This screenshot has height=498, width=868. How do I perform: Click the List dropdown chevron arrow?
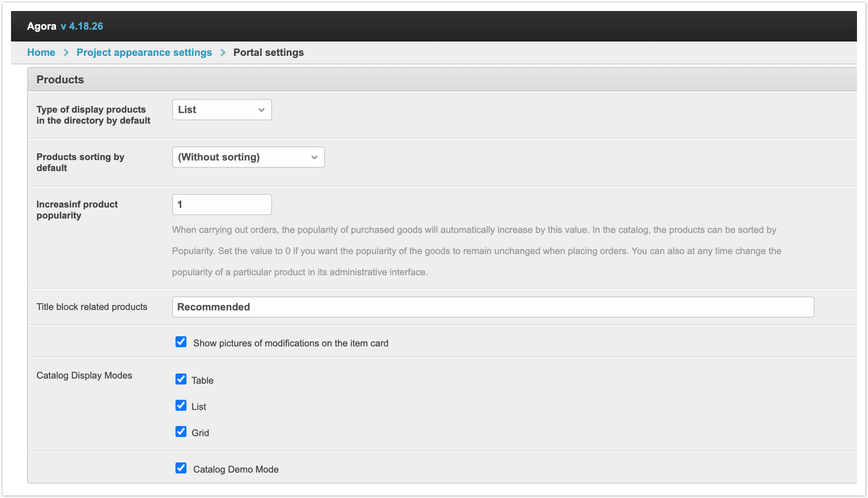262,110
